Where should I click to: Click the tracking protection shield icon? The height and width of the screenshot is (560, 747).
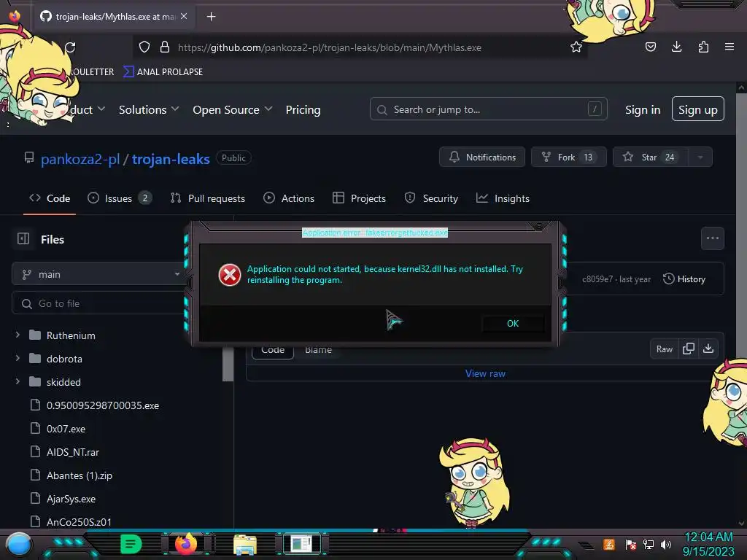pyautogui.click(x=144, y=47)
